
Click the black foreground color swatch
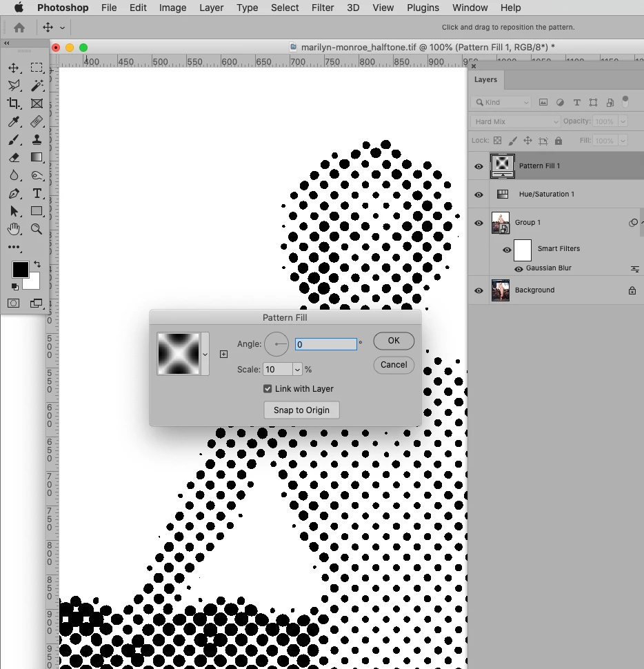pos(19,270)
